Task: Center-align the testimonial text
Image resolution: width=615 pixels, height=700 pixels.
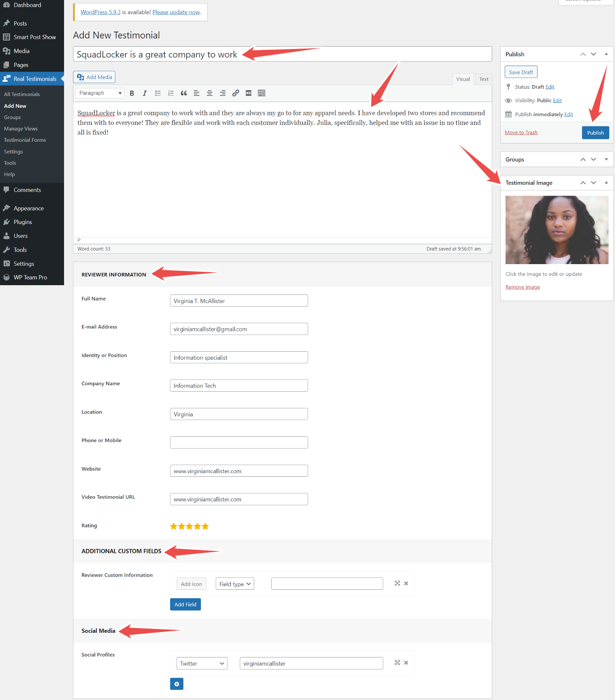Action: (210, 93)
